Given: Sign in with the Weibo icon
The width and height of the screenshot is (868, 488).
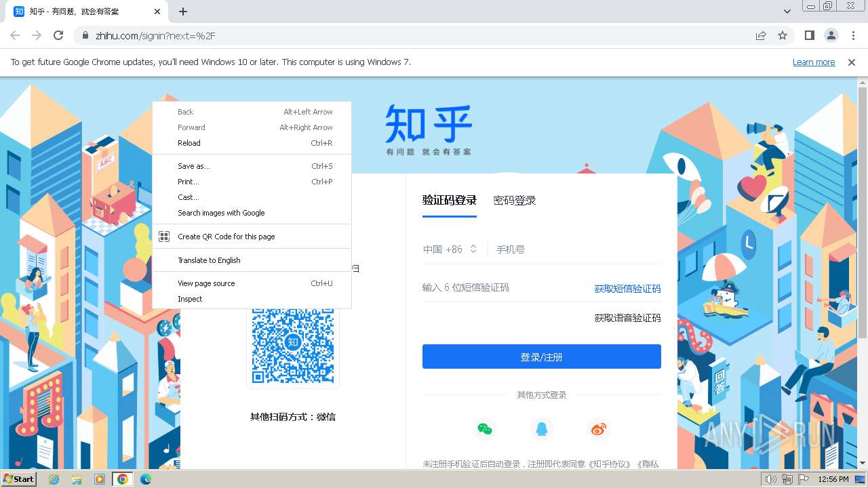Looking at the screenshot, I should point(598,429).
